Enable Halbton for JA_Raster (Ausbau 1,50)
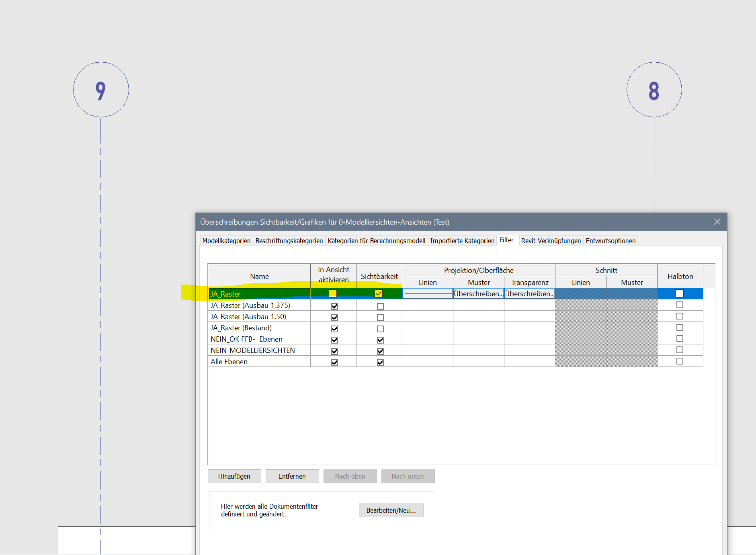Viewport: 756px width, 555px height. click(680, 316)
